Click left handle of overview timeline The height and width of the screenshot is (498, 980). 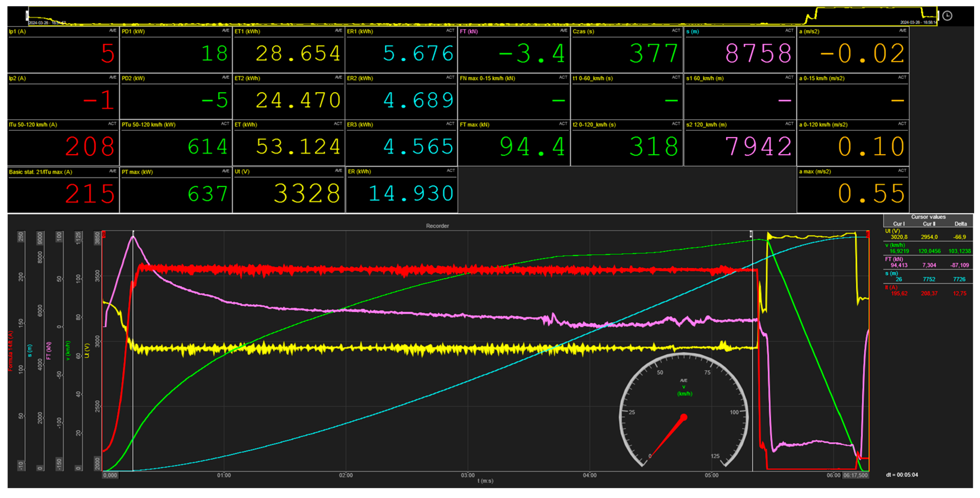27,16
